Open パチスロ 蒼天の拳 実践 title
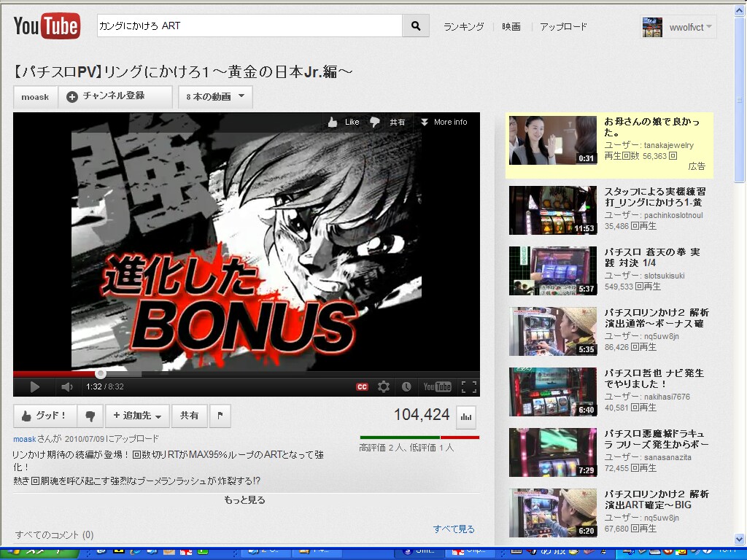747x560 pixels. (x=652, y=257)
